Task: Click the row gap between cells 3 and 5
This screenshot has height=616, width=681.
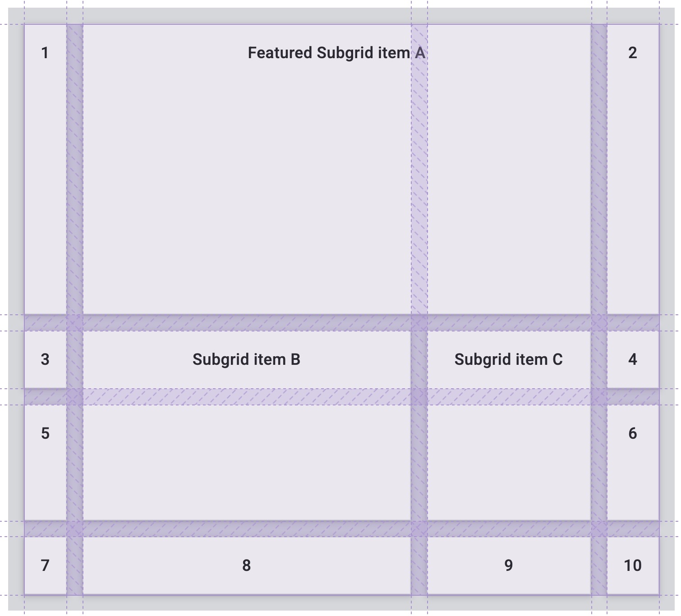Action: (45, 397)
